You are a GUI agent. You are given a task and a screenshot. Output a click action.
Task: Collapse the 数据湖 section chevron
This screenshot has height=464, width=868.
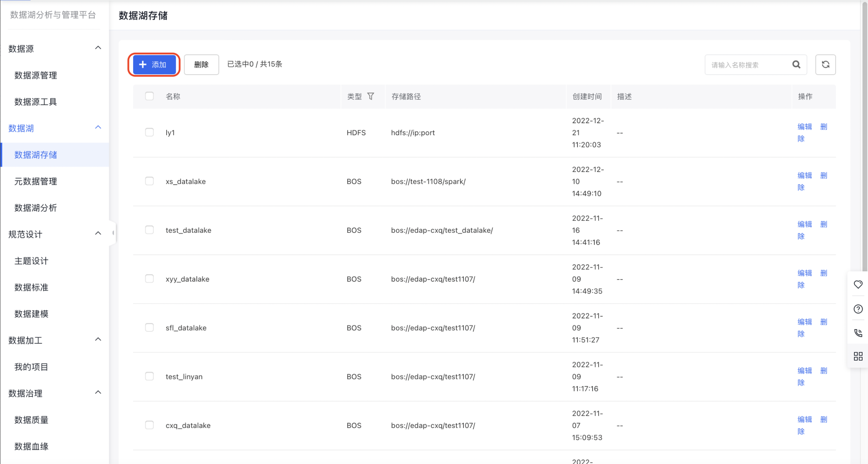coord(98,127)
